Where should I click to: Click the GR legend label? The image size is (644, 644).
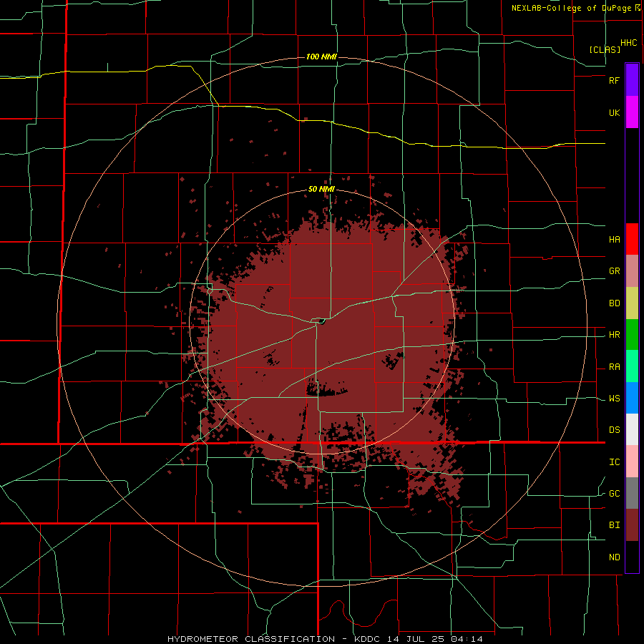tap(614, 271)
